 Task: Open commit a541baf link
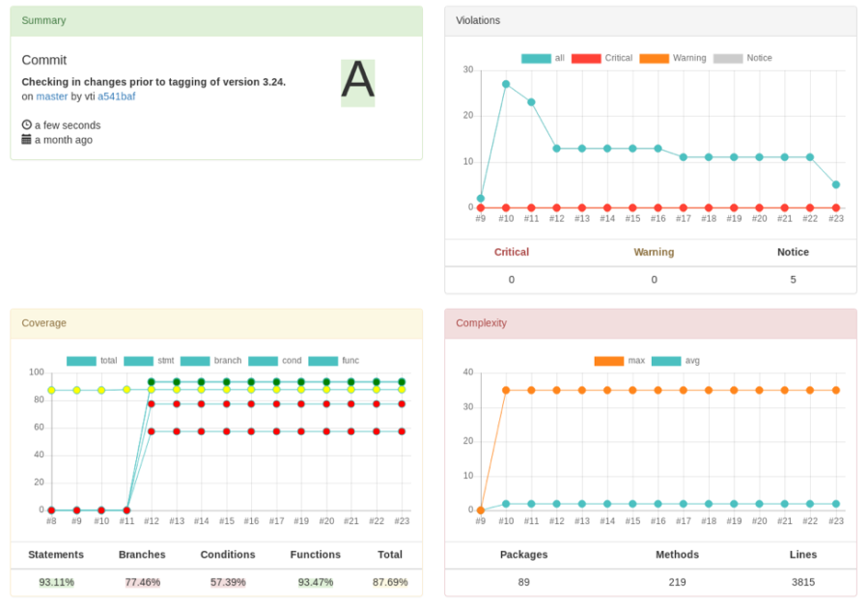(116, 96)
